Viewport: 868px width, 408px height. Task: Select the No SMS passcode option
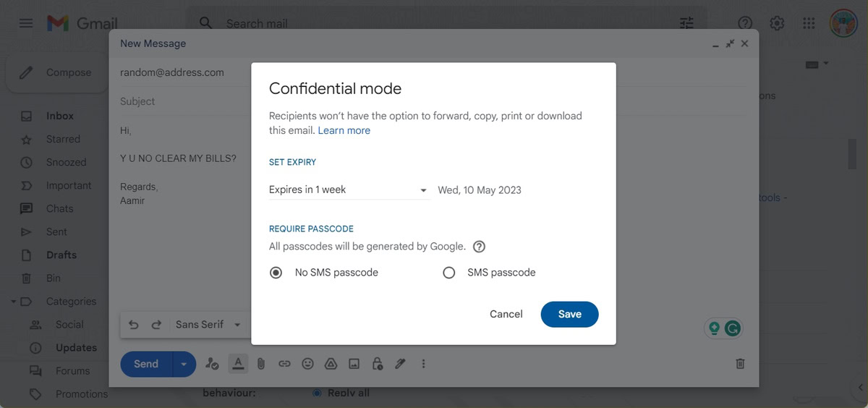coord(276,273)
